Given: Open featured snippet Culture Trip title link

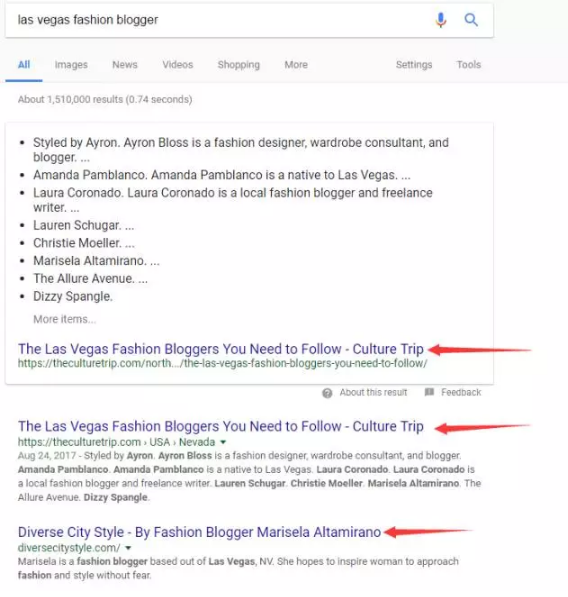Looking at the screenshot, I should (x=221, y=349).
